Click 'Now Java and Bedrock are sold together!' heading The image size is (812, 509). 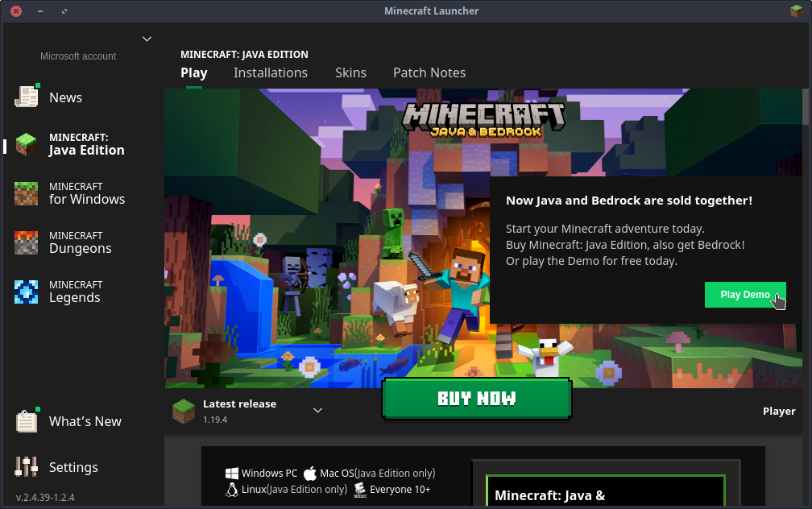point(628,201)
